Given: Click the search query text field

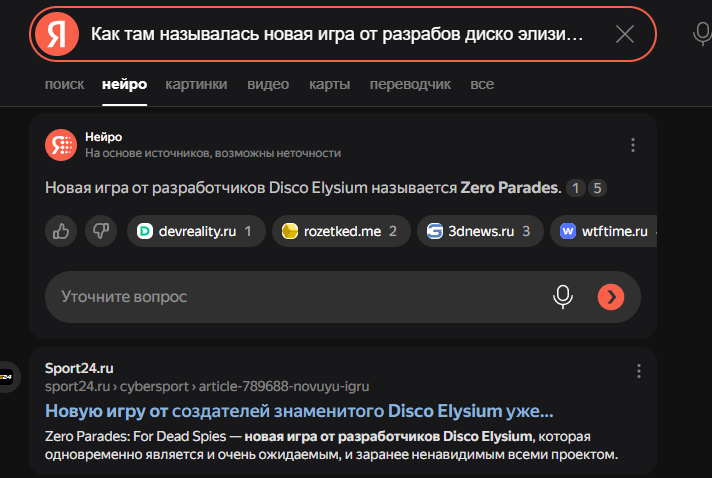Looking at the screenshot, I should point(337,34).
